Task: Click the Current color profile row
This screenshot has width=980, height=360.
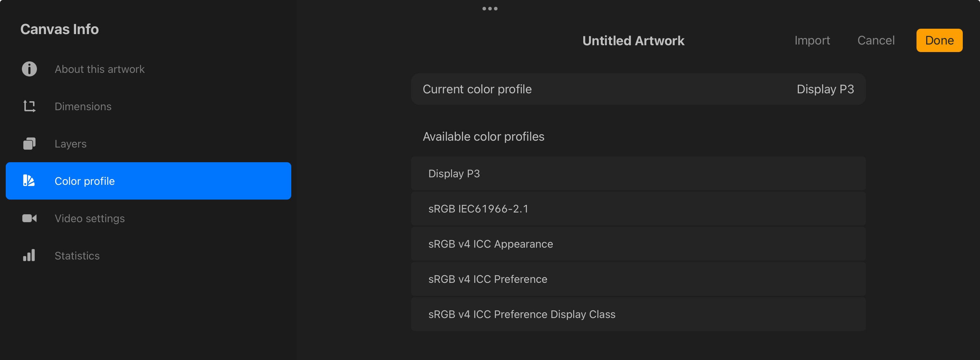Action: click(638, 89)
